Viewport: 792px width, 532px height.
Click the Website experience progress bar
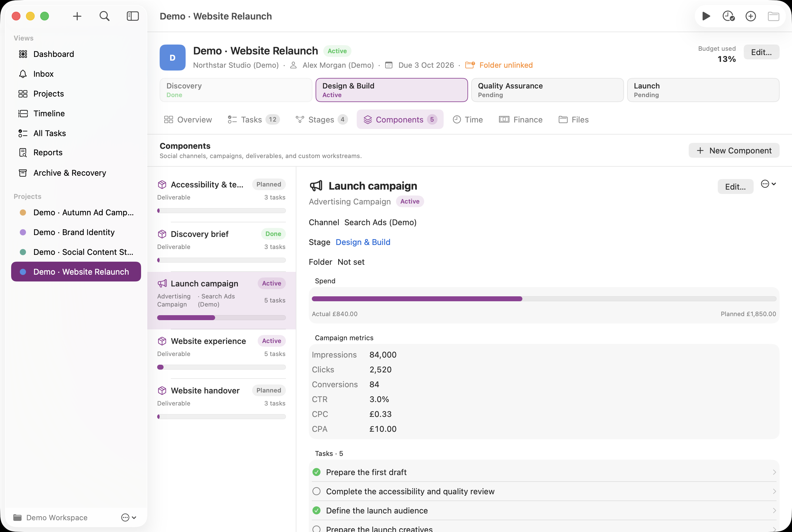221,367
